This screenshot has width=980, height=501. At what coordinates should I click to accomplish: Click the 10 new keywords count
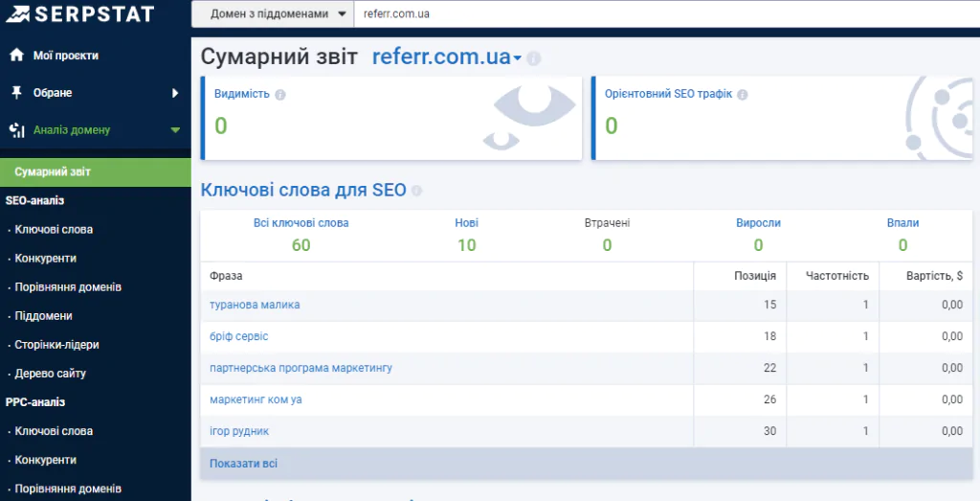[x=467, y=245]
